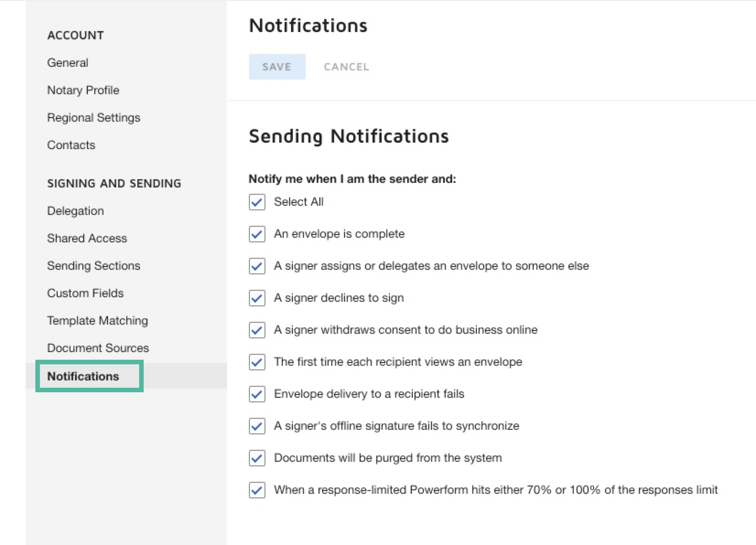Click the Sending Notifications heading
This screenshot has height=545, width=756.
pos(349,137)
